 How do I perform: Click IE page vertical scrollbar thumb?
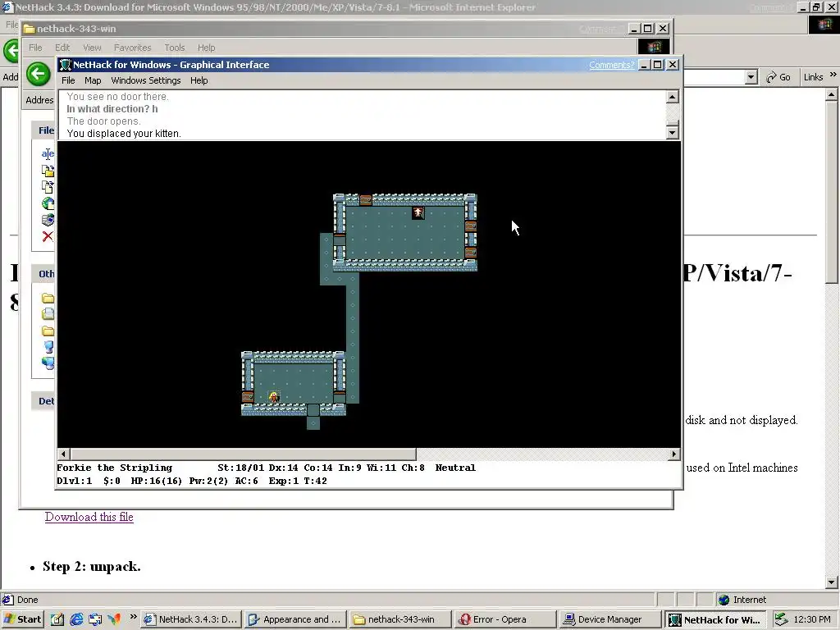[832, 192]
